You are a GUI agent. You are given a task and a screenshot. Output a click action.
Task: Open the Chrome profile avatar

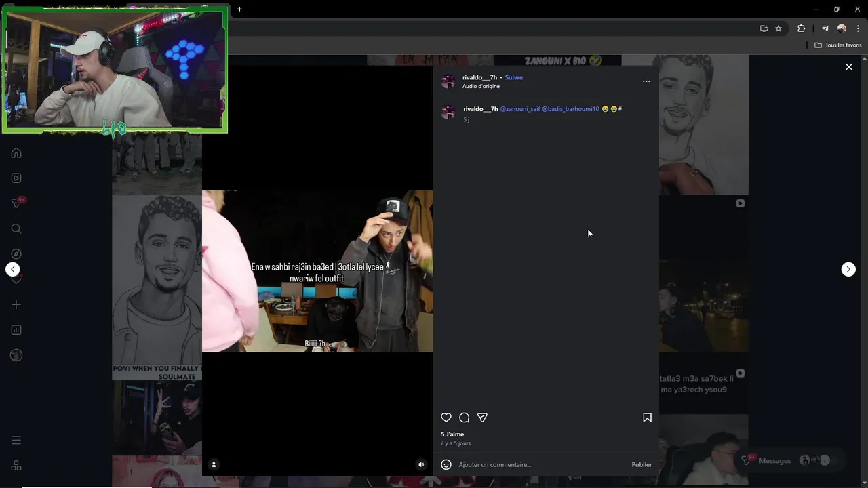[842, 28]
